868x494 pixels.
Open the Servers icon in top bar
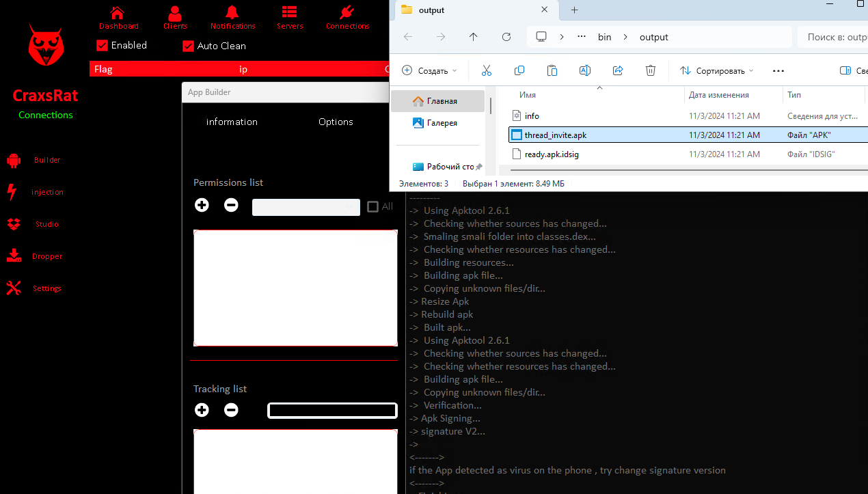click(x=289, y=13)
